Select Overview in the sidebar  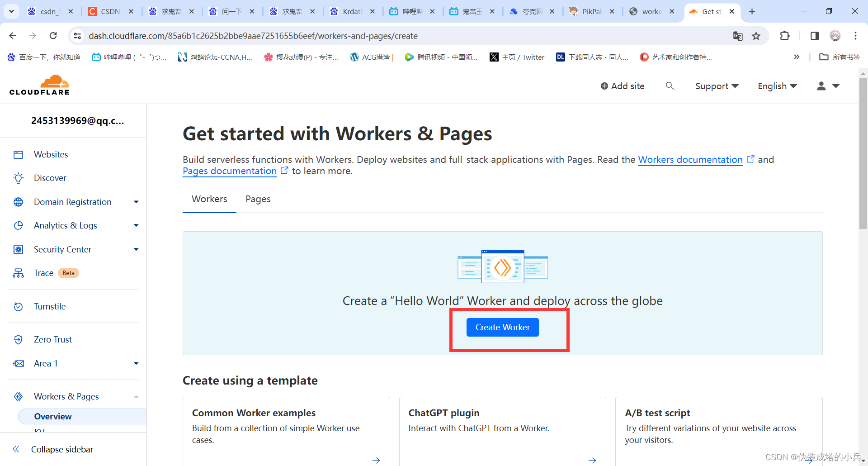[x=82, y=416]
